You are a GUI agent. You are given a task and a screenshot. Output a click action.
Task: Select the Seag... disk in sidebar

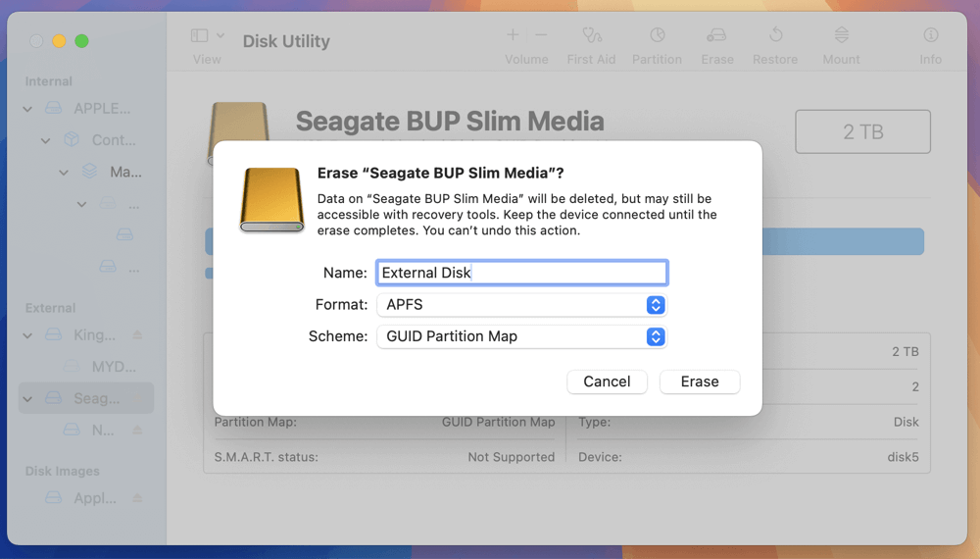click(x=86, y=398)
